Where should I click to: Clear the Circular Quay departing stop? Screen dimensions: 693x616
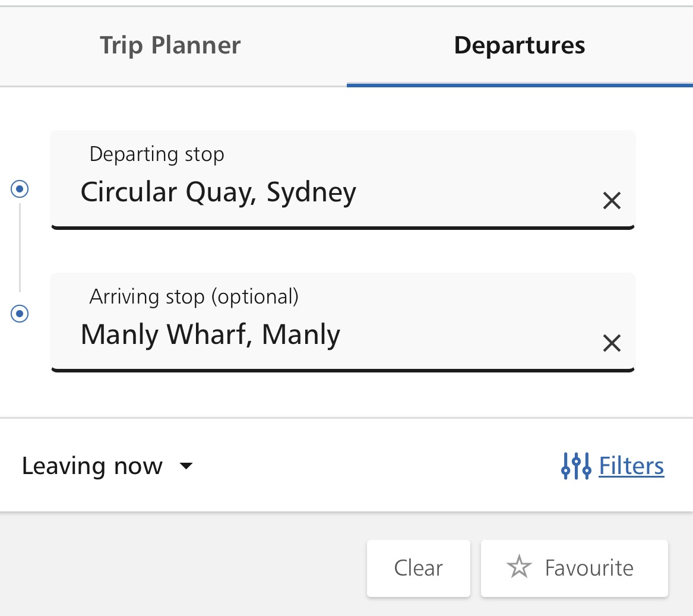point(612,201)
